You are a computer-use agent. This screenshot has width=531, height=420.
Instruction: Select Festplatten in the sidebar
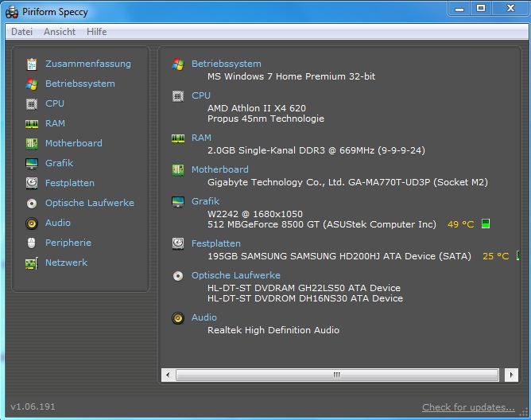(70, 183)
